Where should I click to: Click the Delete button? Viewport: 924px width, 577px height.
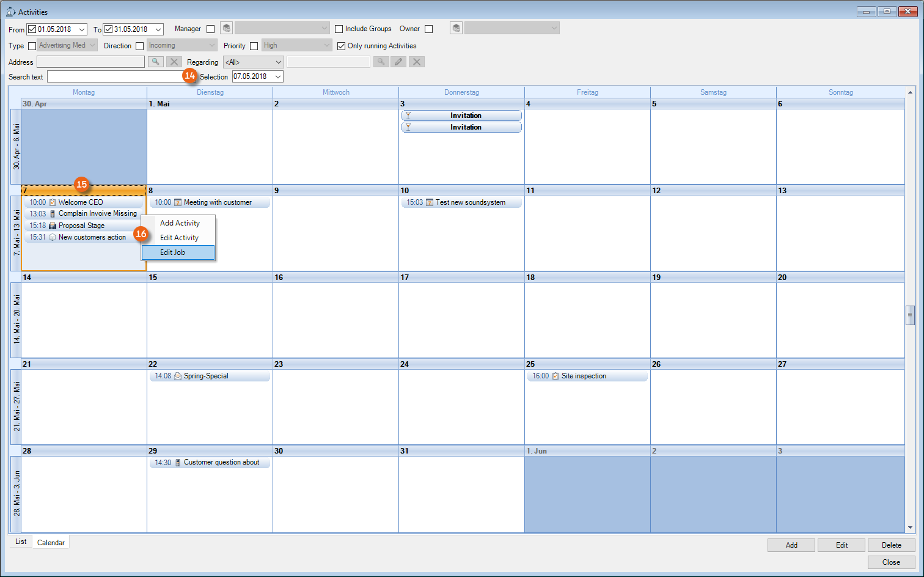point(891,545)
